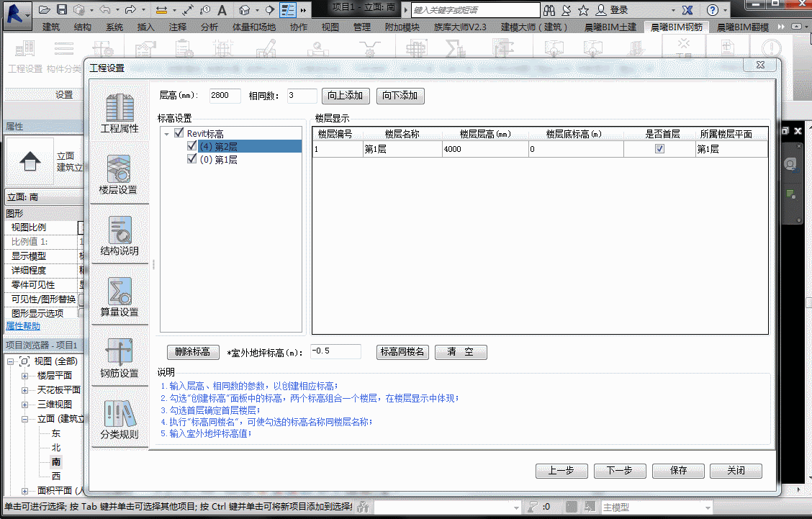This screenshot has width=812, height=519.
Task: Open the 属性帮助 link
Action: [23, 326]
